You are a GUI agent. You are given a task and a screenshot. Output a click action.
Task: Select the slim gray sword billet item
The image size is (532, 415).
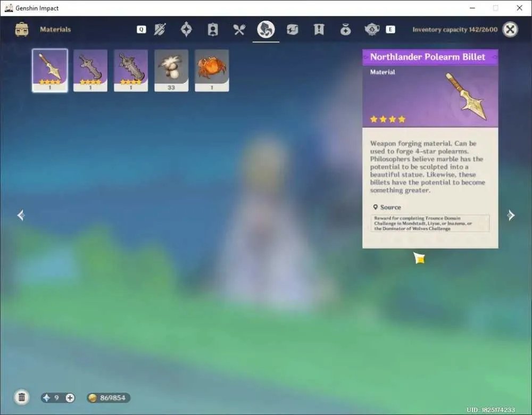90,71
